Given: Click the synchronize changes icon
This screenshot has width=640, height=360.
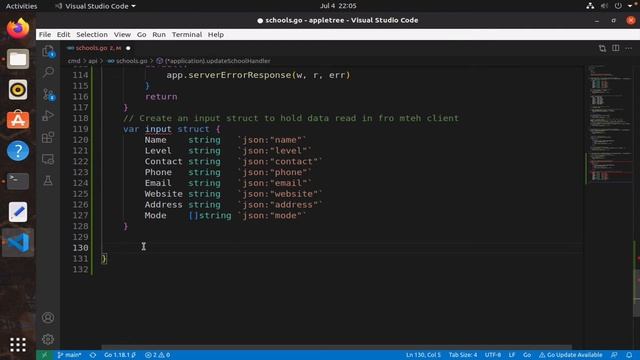Looking at the screenshot, I should (x=93, y=355).
